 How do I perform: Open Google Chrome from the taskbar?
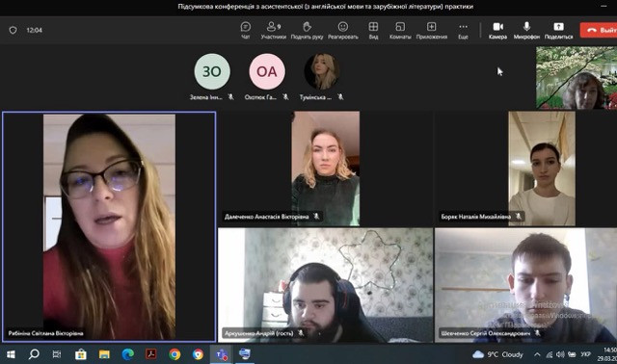[x=174, y=354]
